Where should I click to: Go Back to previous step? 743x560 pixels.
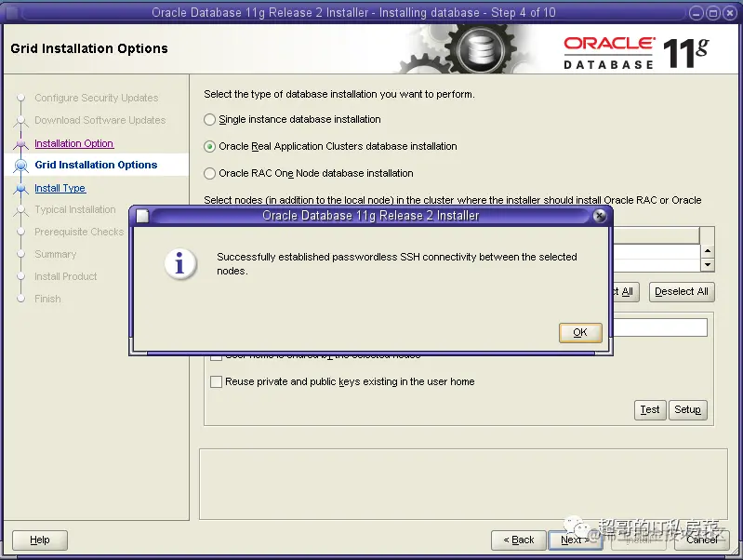[x=518, y=540]
